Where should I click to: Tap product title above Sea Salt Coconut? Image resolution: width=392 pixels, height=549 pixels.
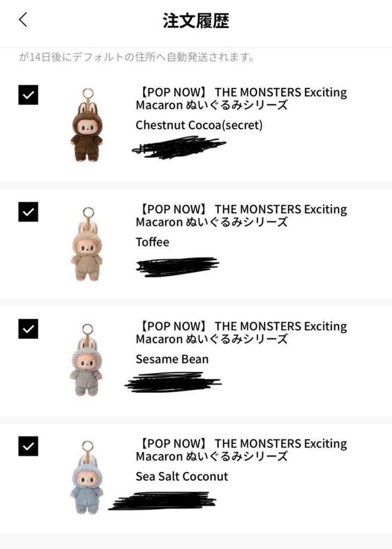[241, 450]
